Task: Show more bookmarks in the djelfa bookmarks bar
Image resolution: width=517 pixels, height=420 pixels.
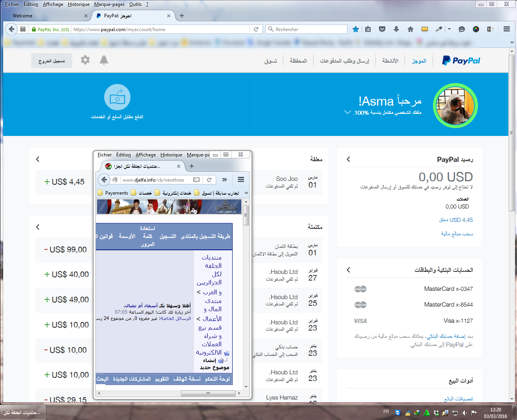Action: [x=246, y=193]
